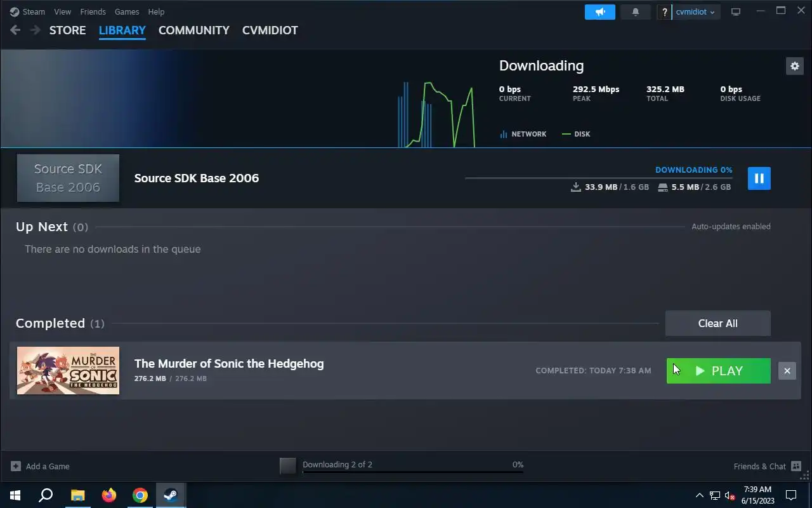
Task: Click the Steam logo icon in the menu bar
Action: pyautogui.click(x=15, y=11)
